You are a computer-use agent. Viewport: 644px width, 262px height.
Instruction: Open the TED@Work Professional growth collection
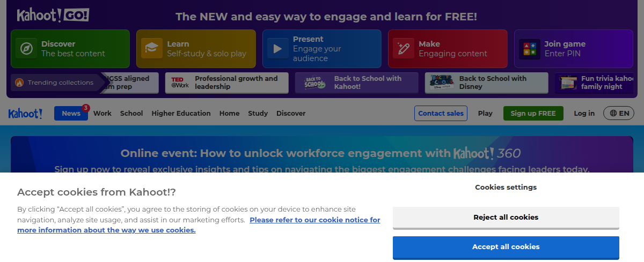point(226,83)
